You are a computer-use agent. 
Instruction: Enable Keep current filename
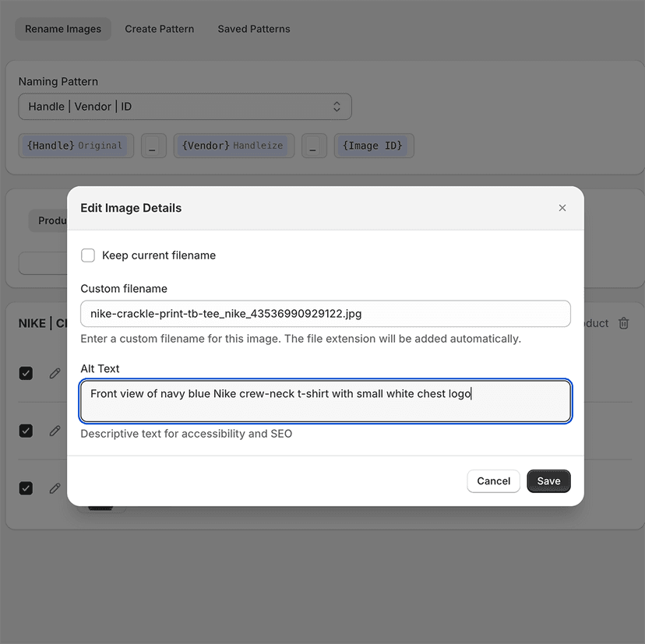coord(87,255)
